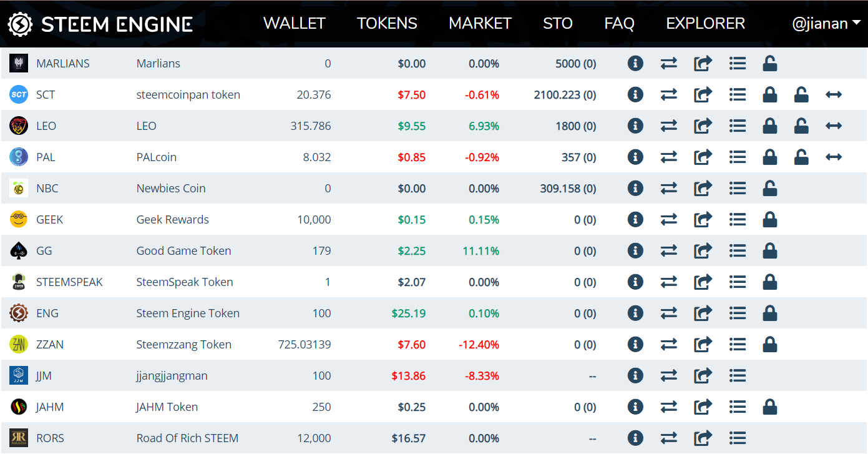Click the send arrow icon in RORS row
868x454 pixels.
tap(703, 438)
